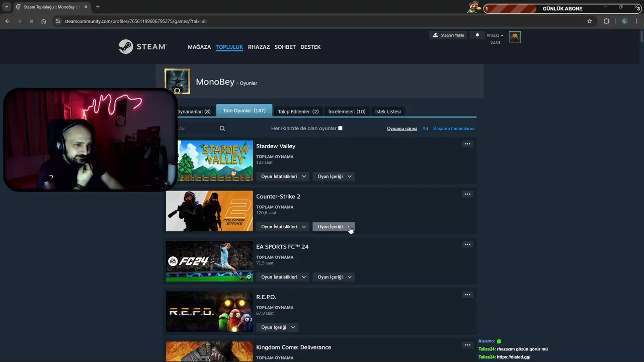Open EA SPORTS FC 24 three-dot options
The height and width of the screenshot is (362, 644).
pyautogui.click(x=467, y=244)
